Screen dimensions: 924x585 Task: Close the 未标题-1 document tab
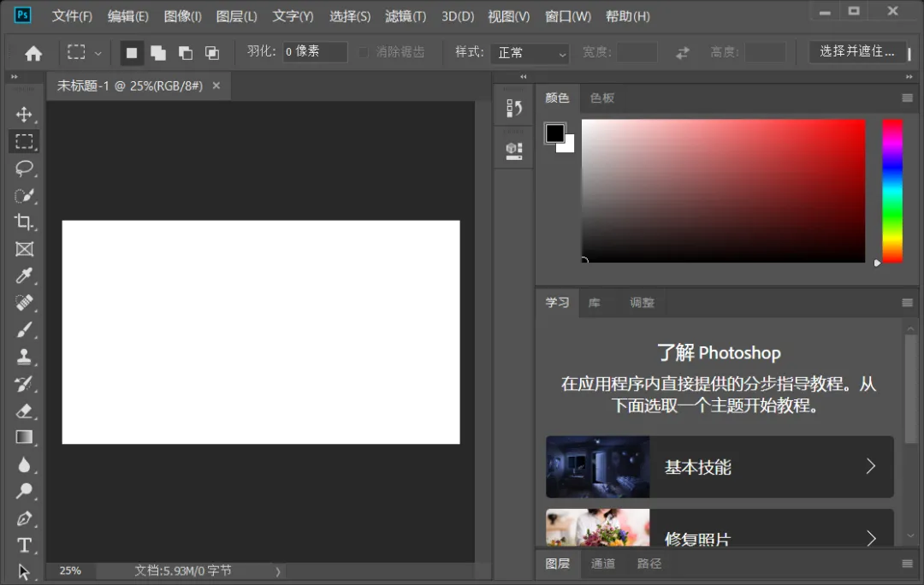(216, 86)
